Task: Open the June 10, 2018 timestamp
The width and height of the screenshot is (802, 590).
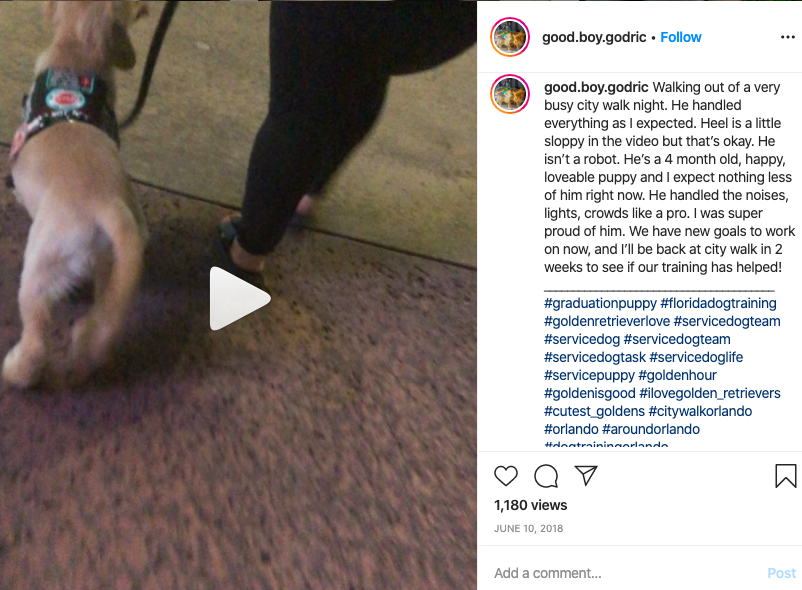Action: (528, 529)
